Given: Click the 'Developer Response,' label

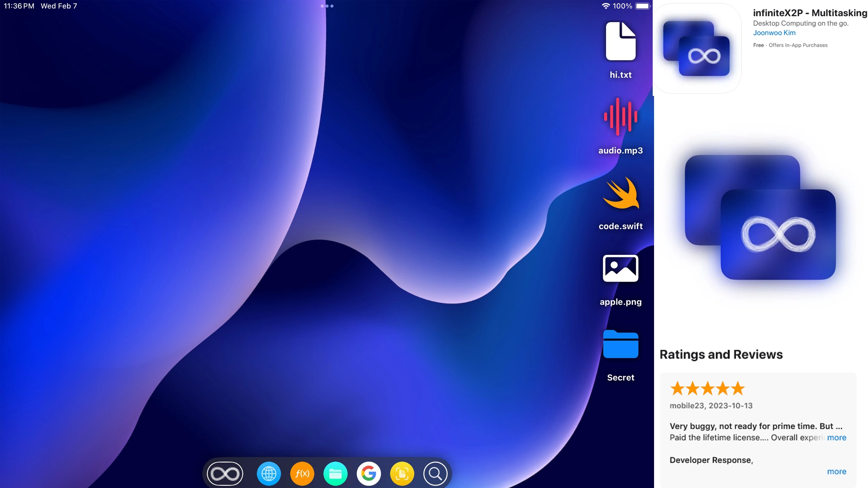Looking at the screenshot, I should [711, 460].
